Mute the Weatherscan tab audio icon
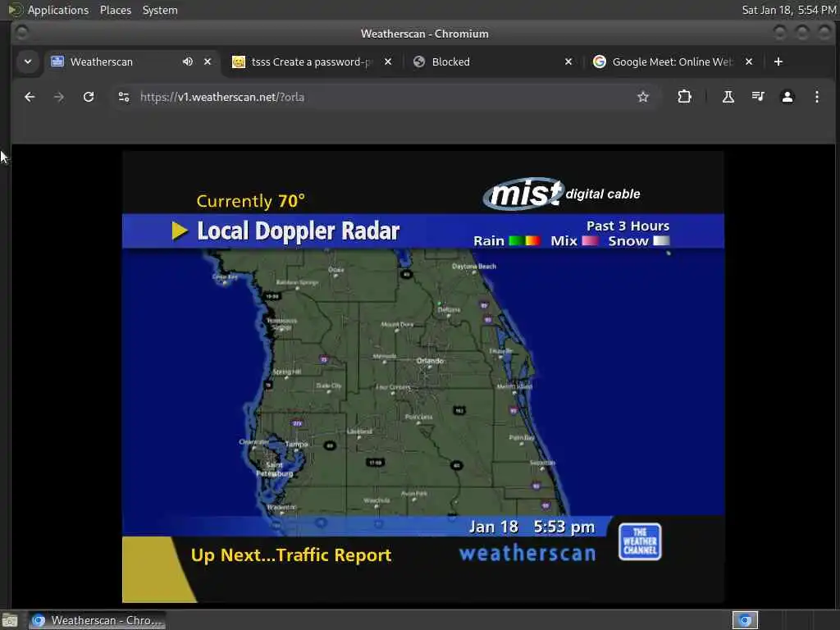This screenshot has width=840, height=630. (187, 62)
